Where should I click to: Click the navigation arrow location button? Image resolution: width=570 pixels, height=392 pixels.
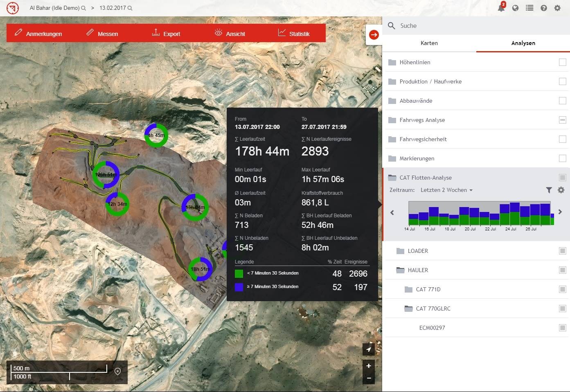coord(369,349)
